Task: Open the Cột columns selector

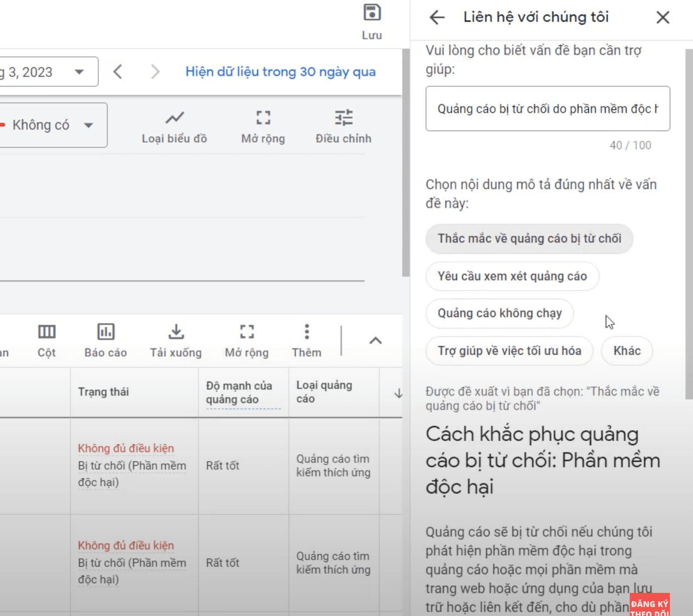Action: coord(47,340)
